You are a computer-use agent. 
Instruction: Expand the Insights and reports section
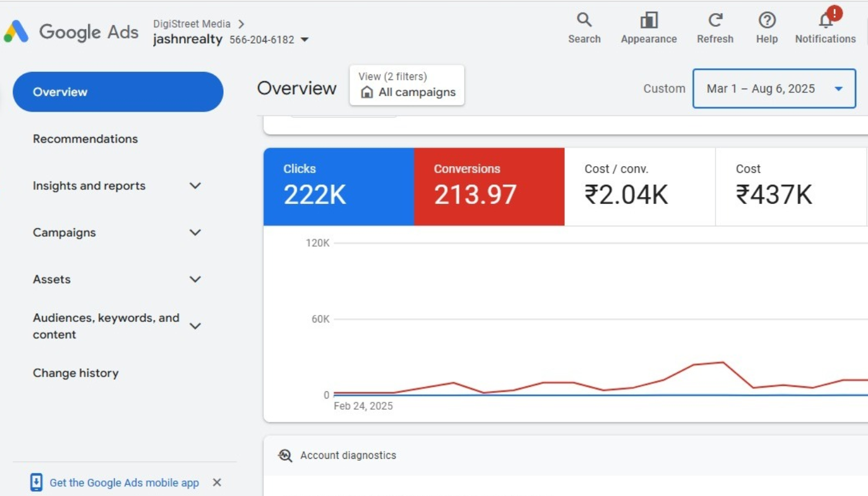click(195, 186)
